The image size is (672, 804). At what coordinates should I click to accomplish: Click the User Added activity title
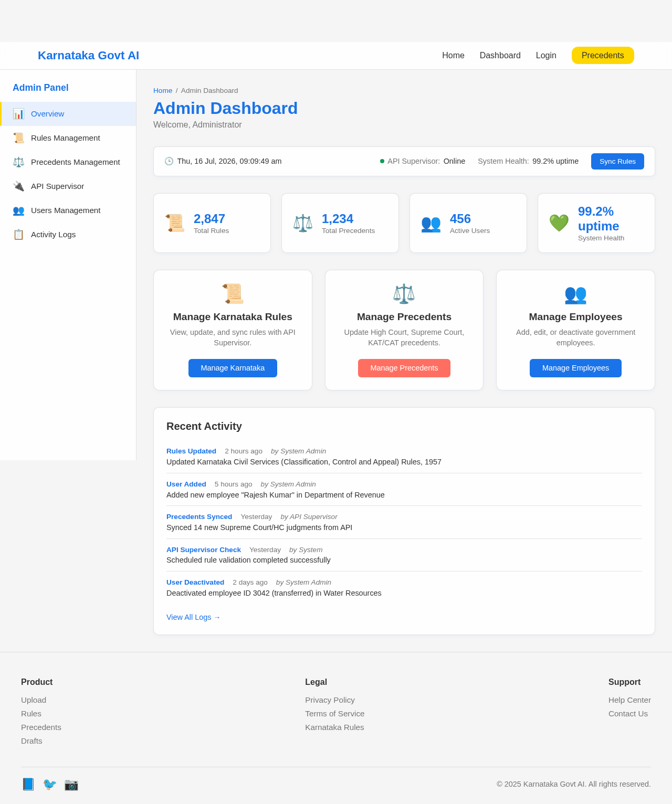pyautogui.click(x=186, y=484)
